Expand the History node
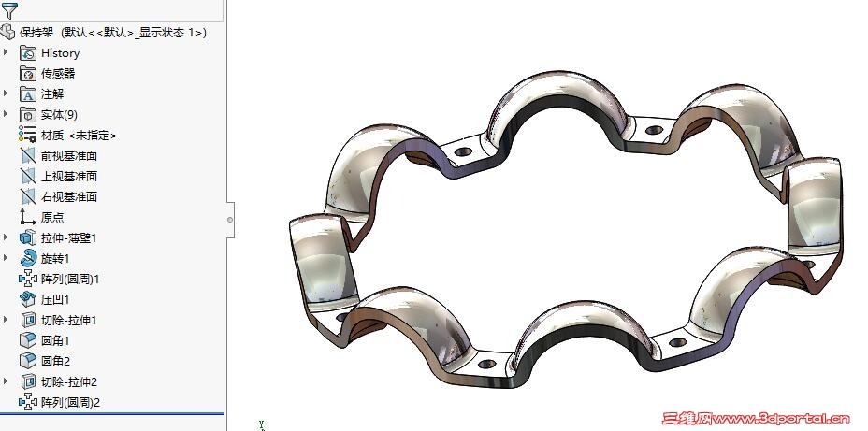 (7, 52)
